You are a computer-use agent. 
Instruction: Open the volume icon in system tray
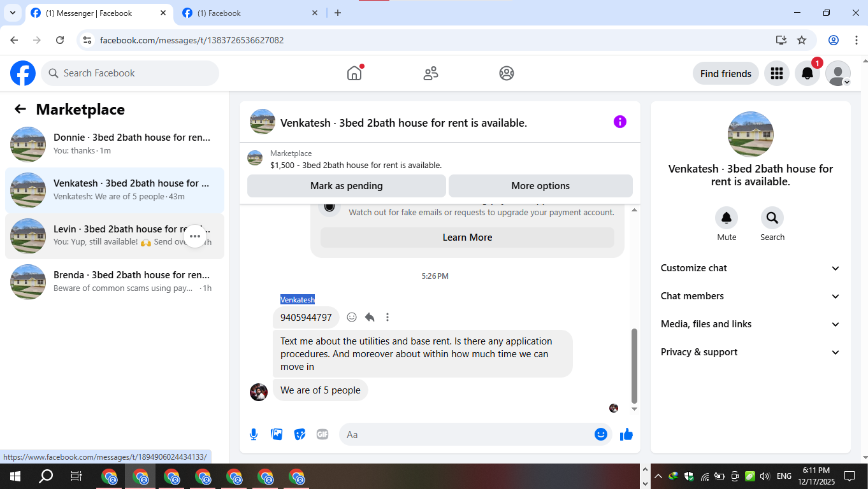[x=765, y=476]
